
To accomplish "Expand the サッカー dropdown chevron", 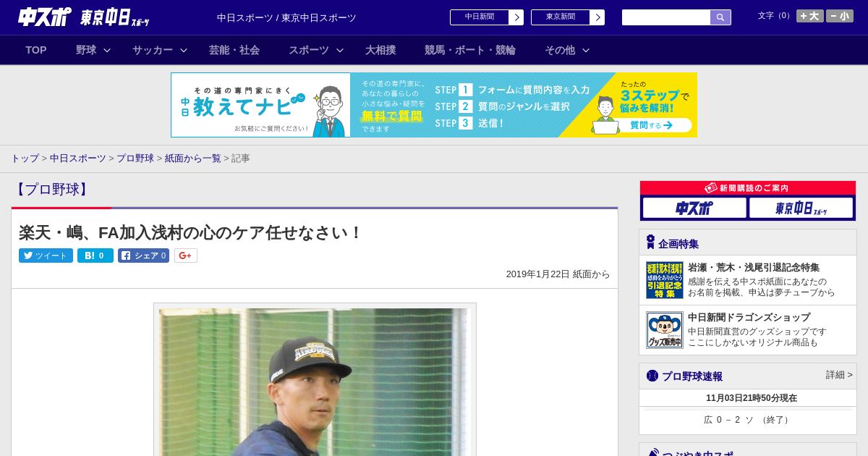I will (184, 50).
